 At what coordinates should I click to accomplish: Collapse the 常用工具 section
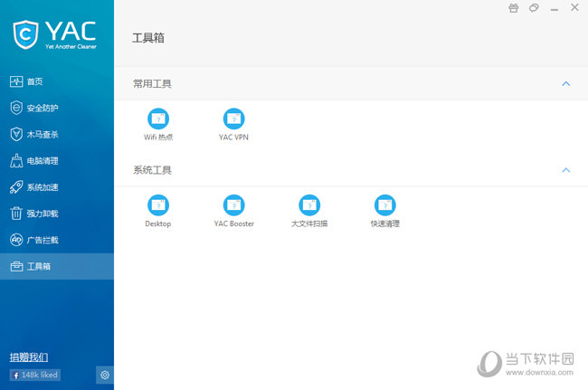566,83
